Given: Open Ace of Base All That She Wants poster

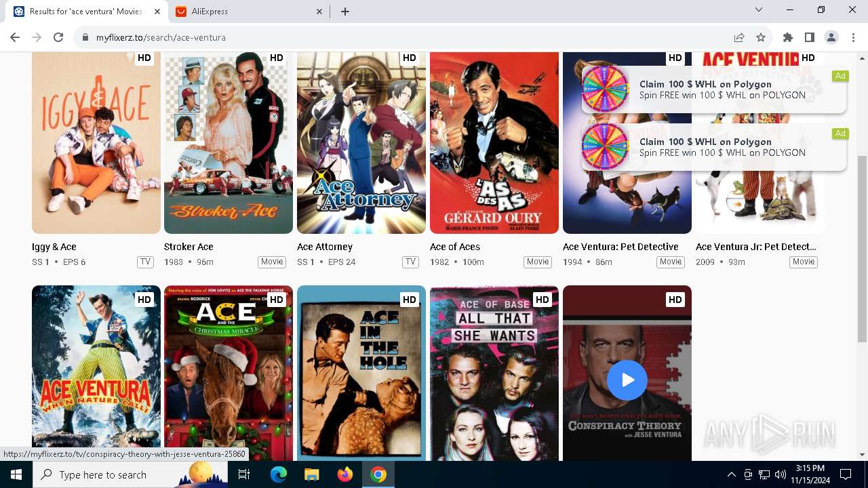Looking at the screenshot, I should pyautogui.click(x=494, y=373).
